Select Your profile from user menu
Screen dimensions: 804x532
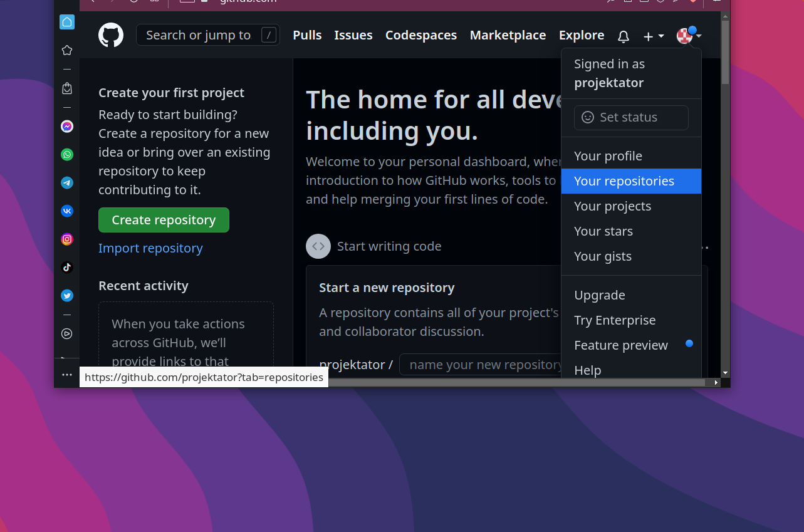point(631,156)
